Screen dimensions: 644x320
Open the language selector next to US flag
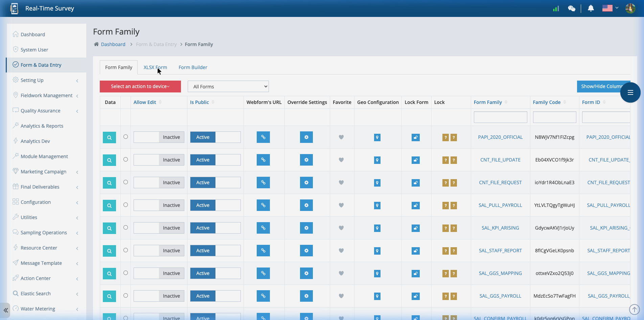(x=616, y=8)
